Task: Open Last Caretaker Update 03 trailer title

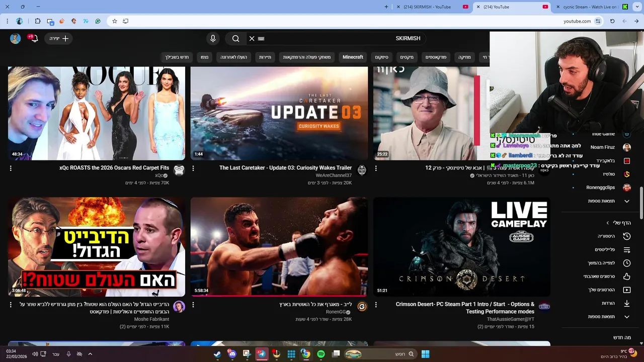Action: tap(285, 168)
